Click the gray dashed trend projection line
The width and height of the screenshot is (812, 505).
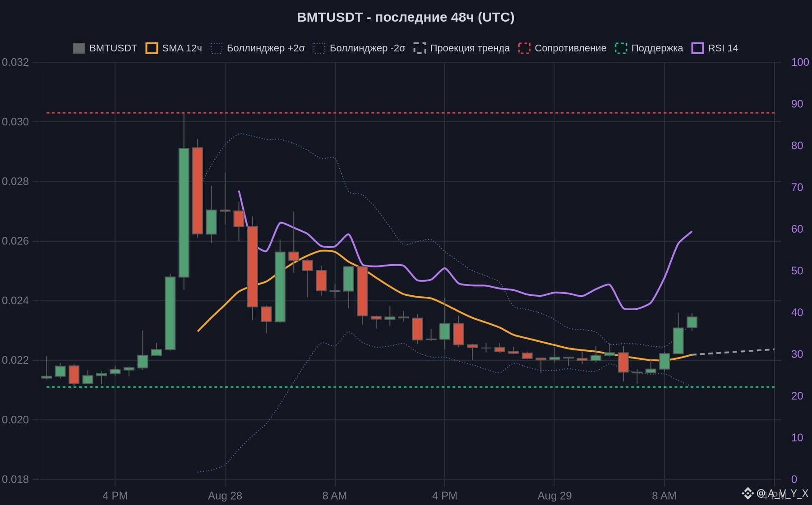[x=734, y=352]
